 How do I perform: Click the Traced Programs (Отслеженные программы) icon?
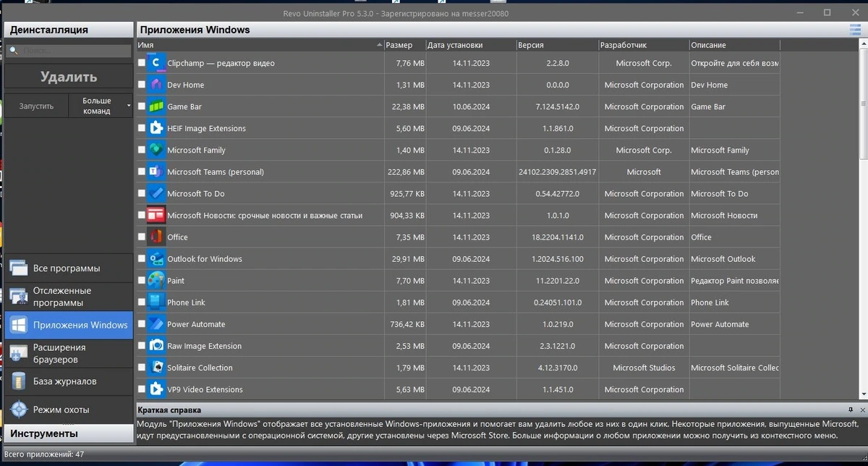pyautogui.click(x=20, y=297)
